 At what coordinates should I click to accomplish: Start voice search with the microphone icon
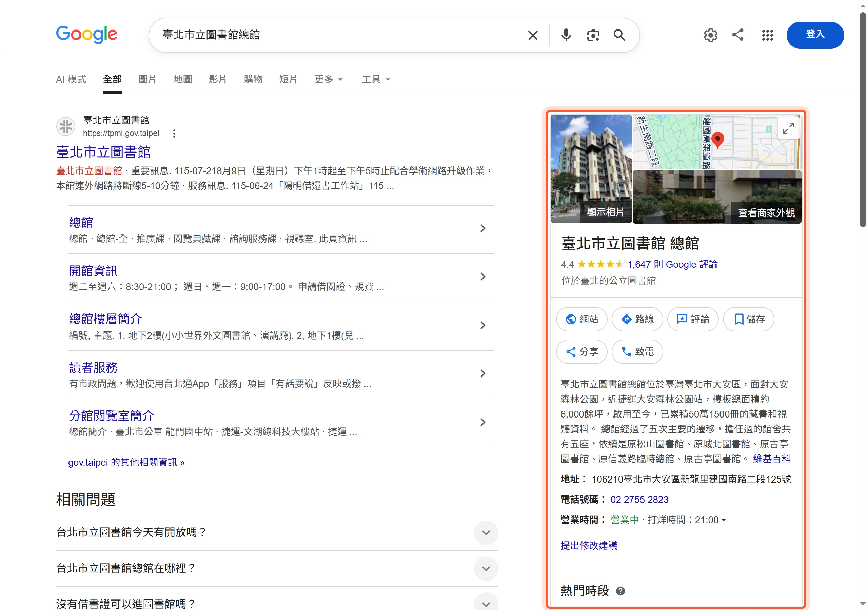(x=566, y=35)
